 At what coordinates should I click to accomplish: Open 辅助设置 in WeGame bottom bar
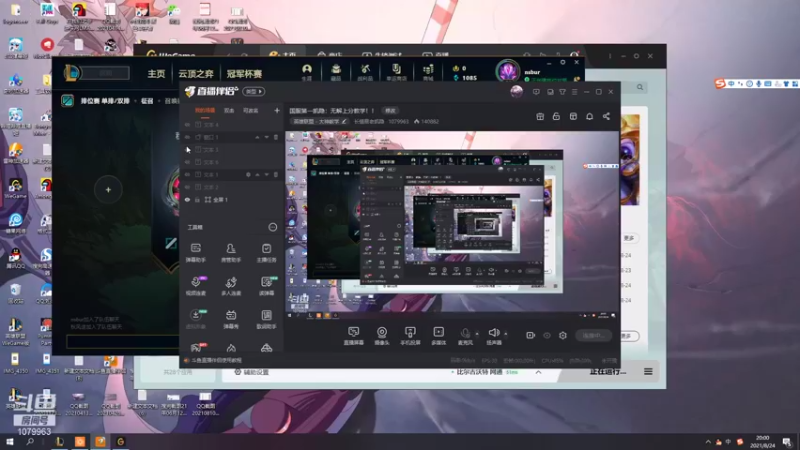click(251, 372)
